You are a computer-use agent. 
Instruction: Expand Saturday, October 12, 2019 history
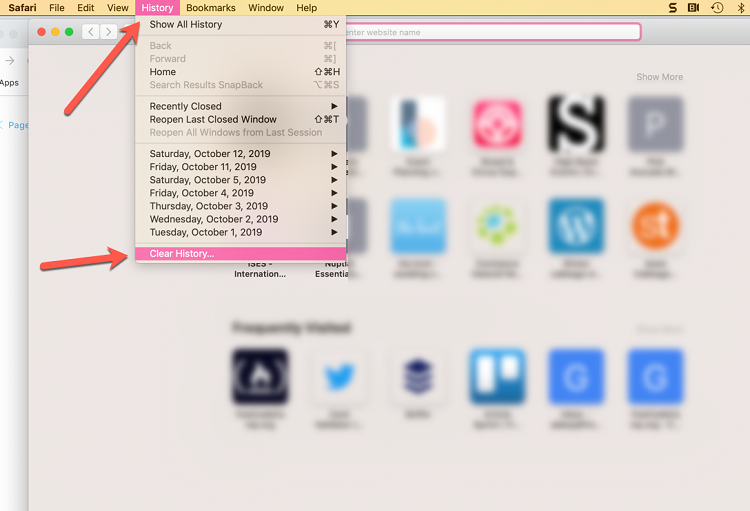[240, 154]
